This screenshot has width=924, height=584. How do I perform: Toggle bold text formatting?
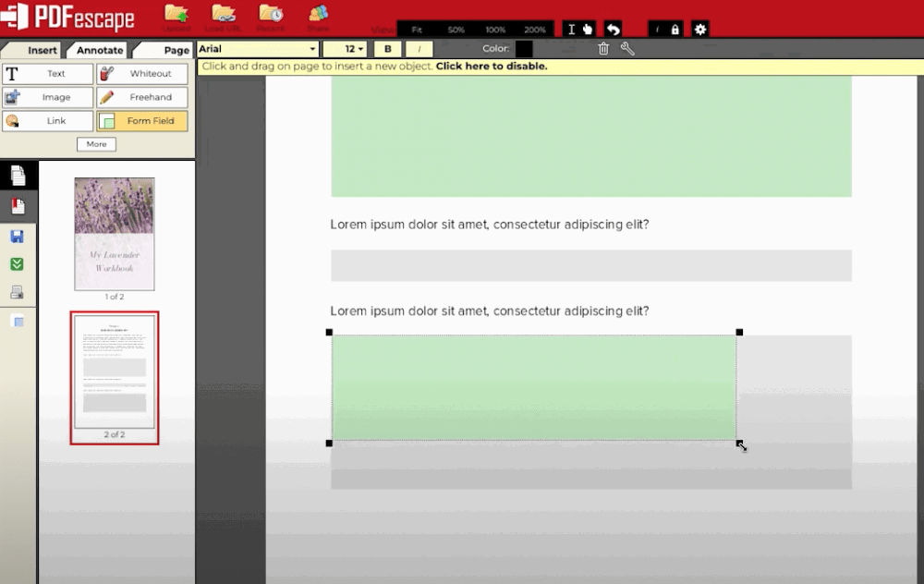coord(388,48)
